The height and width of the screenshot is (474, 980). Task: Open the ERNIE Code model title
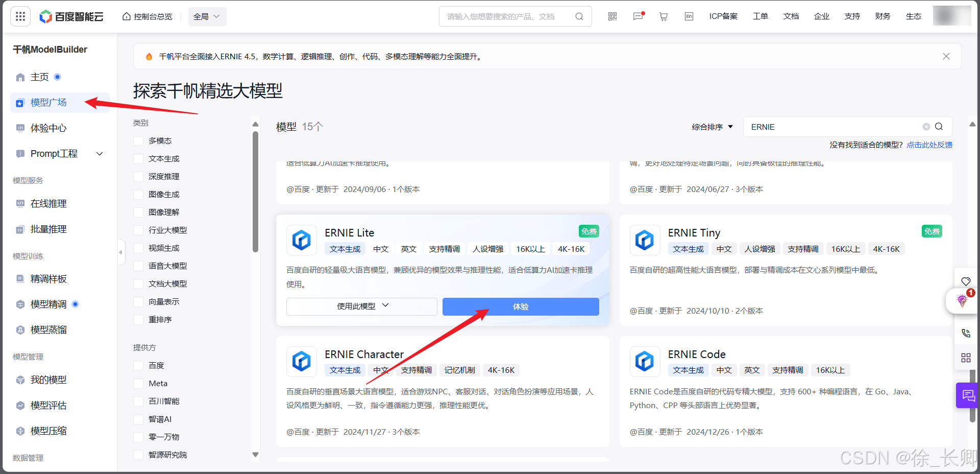[x=697, y=354]
